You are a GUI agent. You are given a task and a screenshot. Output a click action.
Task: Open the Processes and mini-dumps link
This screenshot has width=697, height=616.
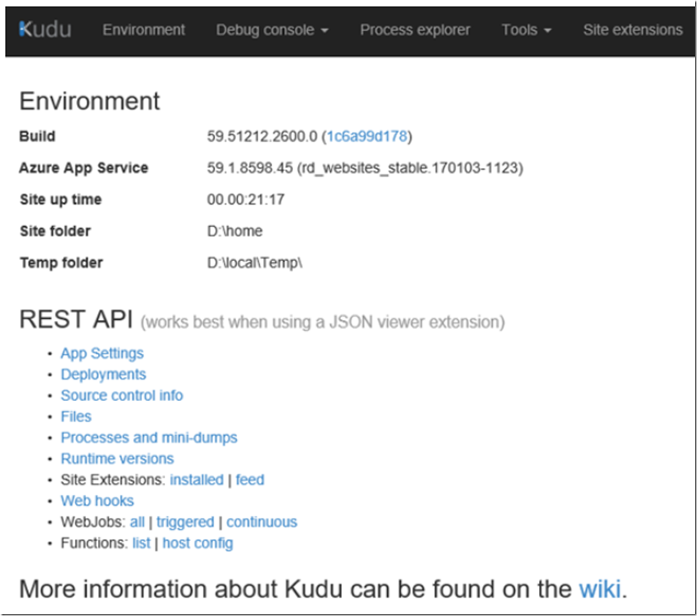coord(149,437)
